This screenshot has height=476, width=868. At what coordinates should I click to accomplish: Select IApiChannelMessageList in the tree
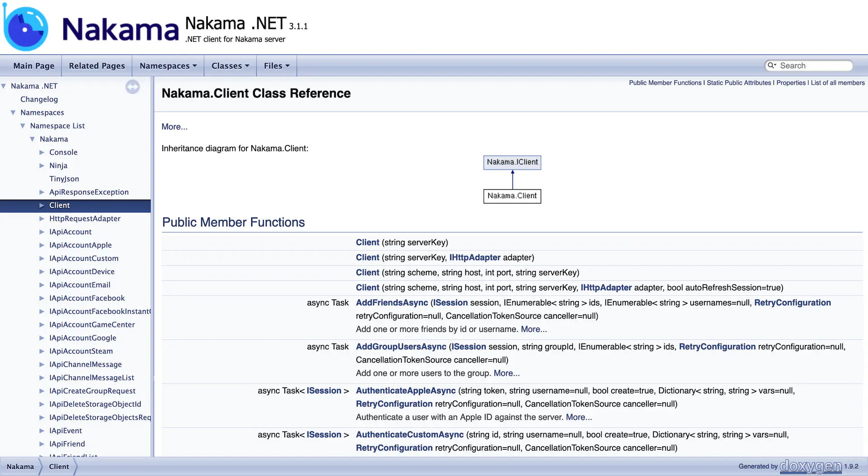[x=92, y=378]
